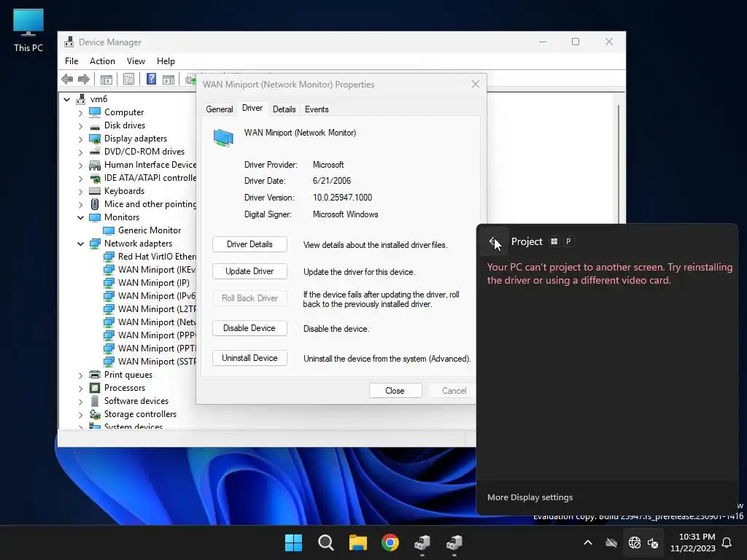
Task: Collapse the vm6 root node
Action: (66, 99)
